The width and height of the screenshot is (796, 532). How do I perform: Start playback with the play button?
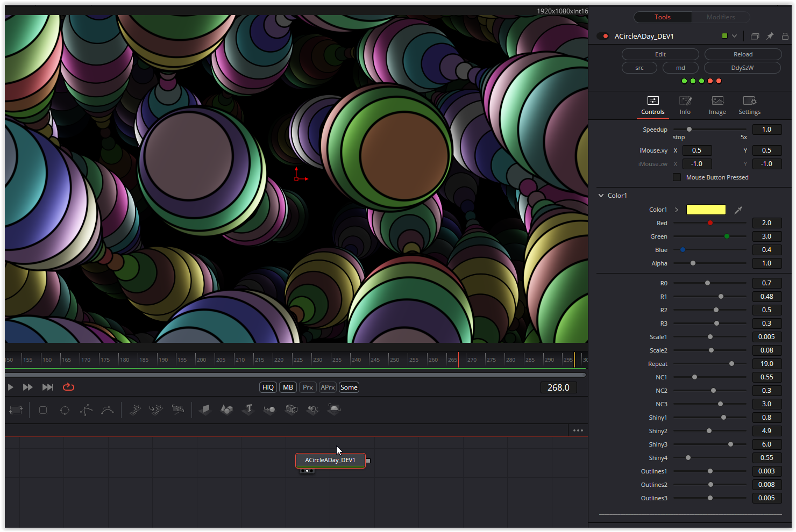(10, 387)
